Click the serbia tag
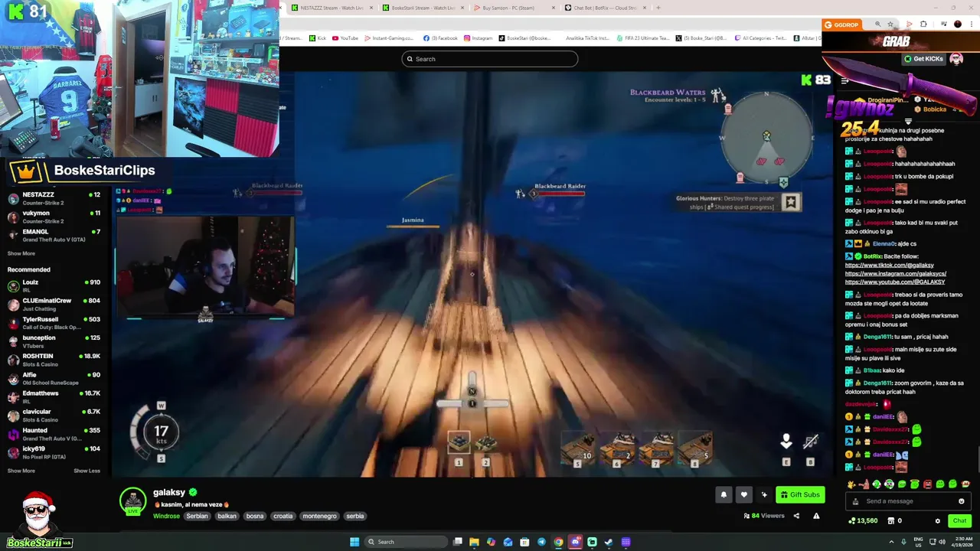Viewport: 980px width, 551px height. coord(355,516)
